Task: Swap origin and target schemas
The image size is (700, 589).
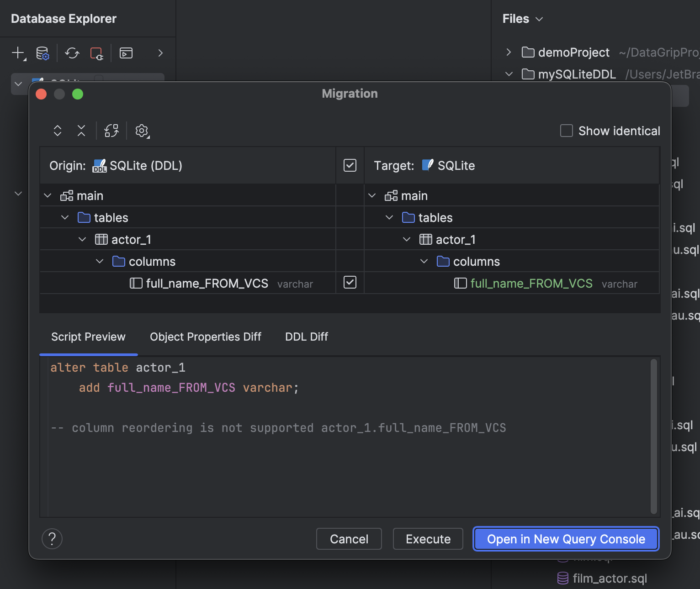Action: point(111,131)
